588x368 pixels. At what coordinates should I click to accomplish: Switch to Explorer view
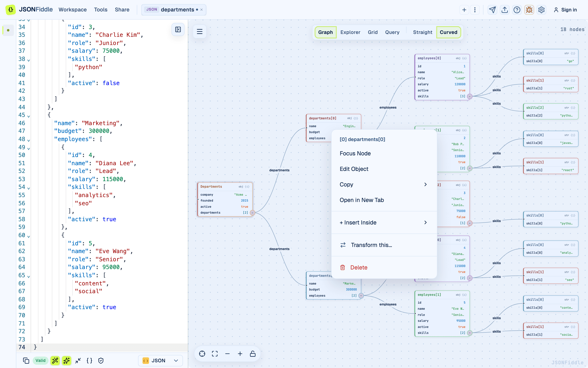pos(350,32)
